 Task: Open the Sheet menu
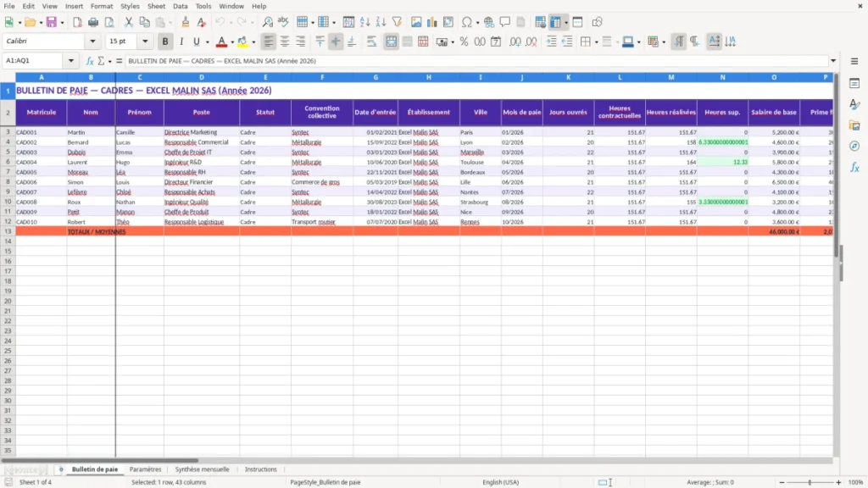point(156,6)
